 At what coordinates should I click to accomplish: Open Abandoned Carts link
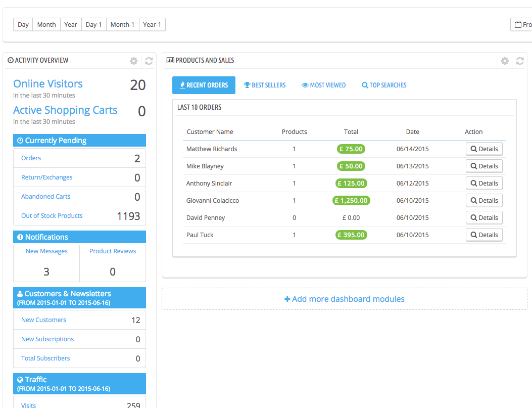46,197
